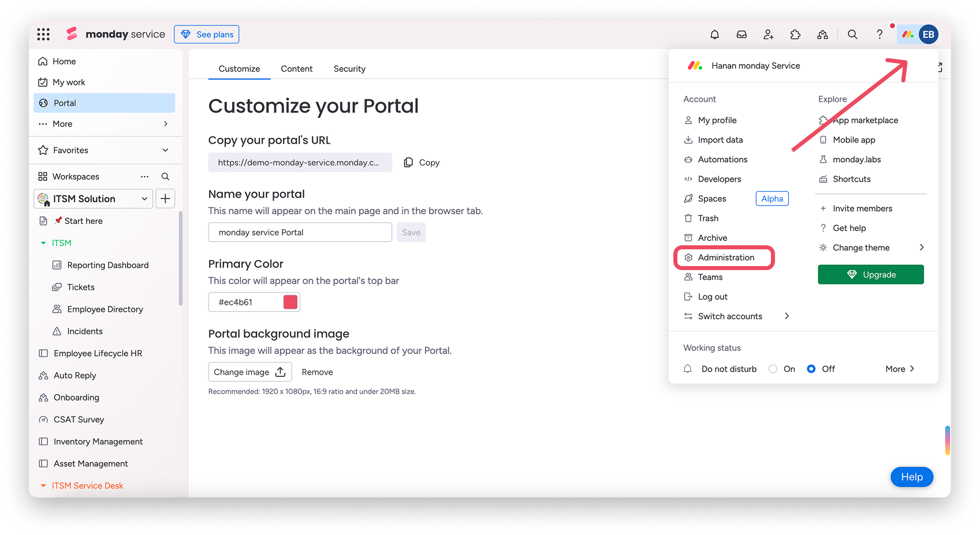Click the copy icon beside the portal URL
This screenshot has width=980, height=535.
coord(409,162)
